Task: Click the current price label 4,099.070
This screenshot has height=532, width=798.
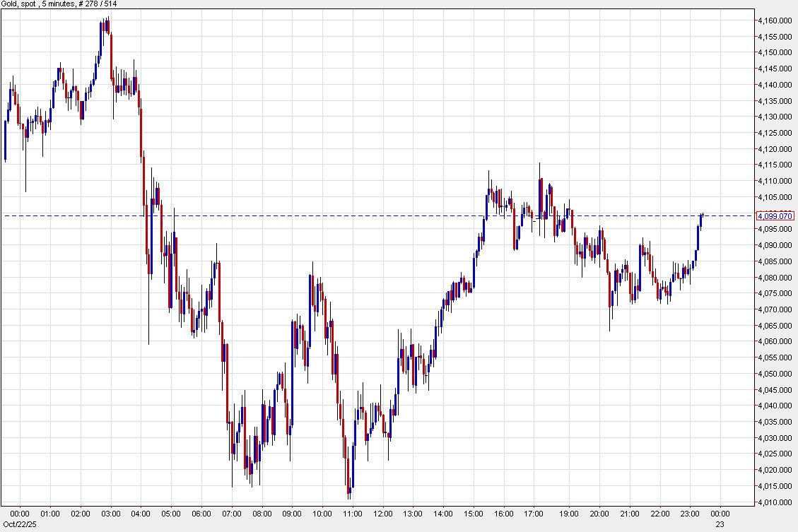Action: point(775,215)
